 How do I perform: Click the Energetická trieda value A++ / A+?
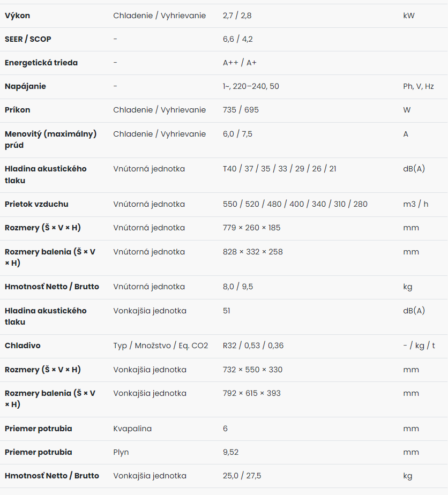(240, 63)
